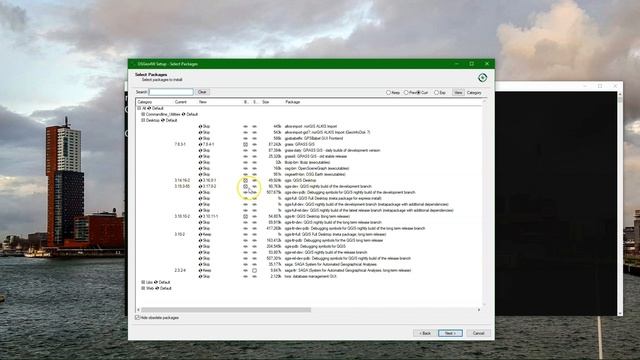This screenshot has width=640, height=360.
Task: Cycle the Default action icon for Libs category
Action: point(156,282)
